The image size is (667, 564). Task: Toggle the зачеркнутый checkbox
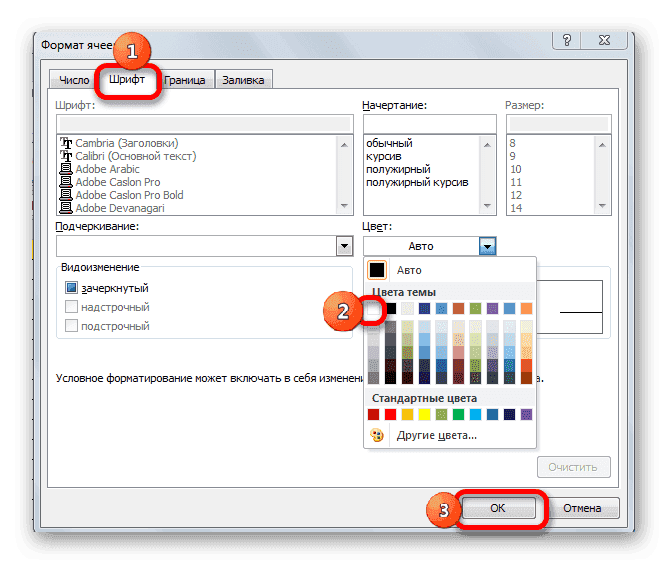point(71,288)
